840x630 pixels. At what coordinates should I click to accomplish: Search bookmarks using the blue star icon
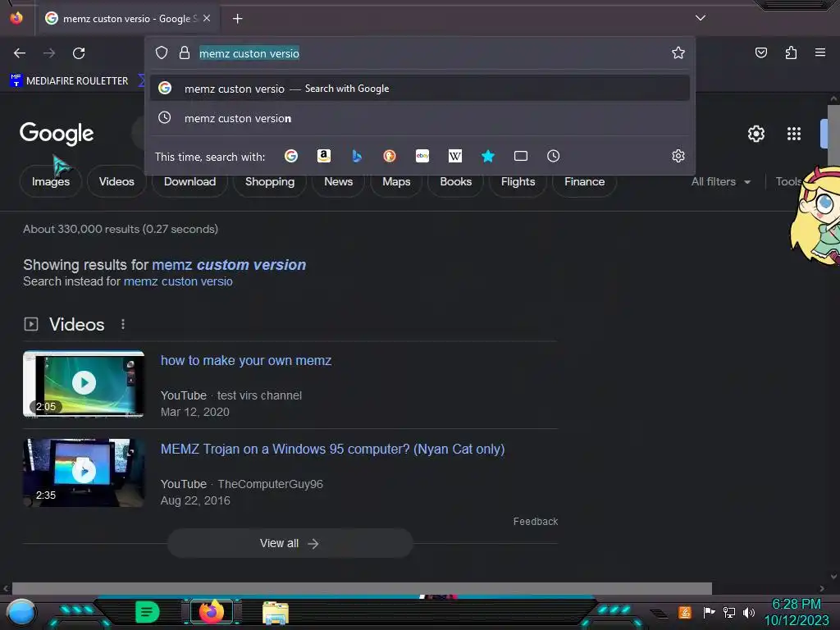[x=488, y=156]
